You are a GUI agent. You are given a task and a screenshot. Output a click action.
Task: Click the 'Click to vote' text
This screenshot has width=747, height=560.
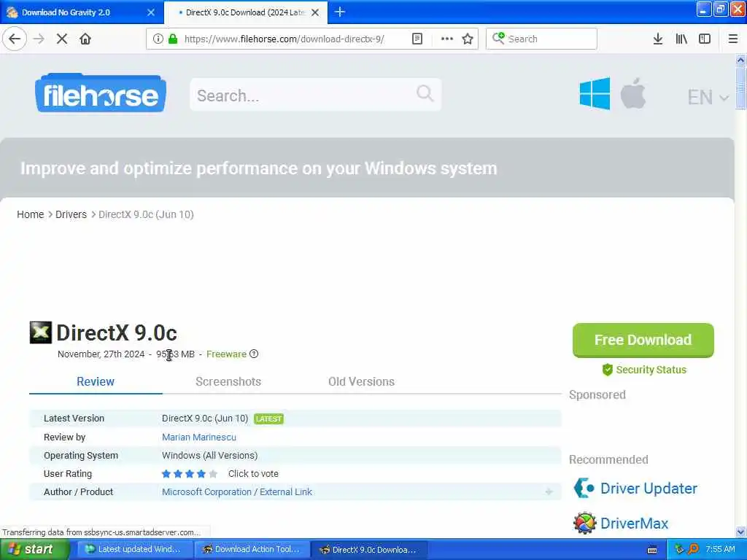253,474
